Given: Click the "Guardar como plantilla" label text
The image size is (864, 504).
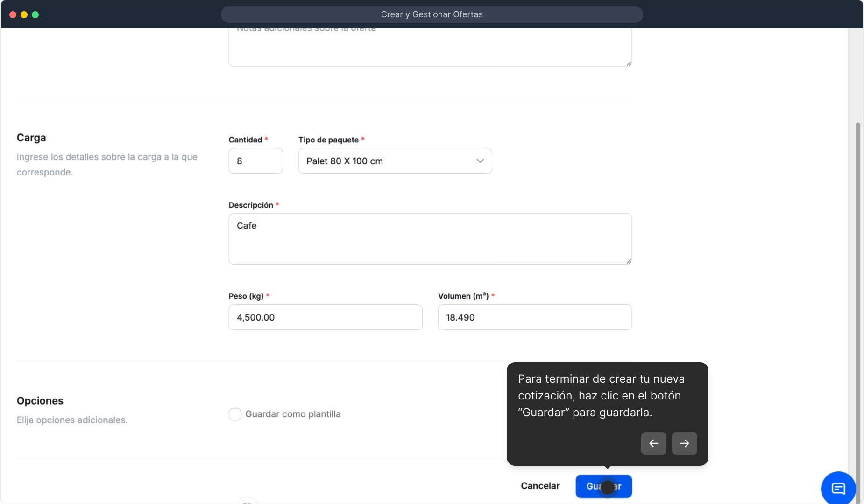Looking at the screenshot, I should pos(293,414).
